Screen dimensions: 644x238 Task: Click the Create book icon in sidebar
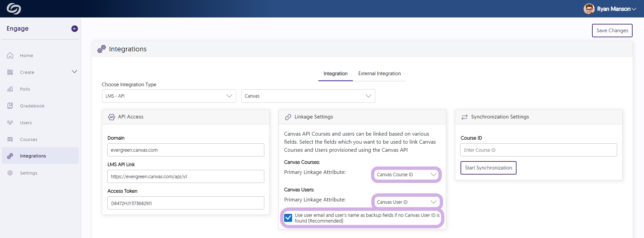click(10, 72)
